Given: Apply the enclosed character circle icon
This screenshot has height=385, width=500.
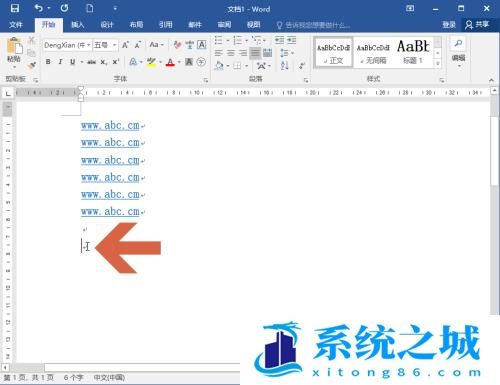Looking at the screenshot, I should (201, 62).
